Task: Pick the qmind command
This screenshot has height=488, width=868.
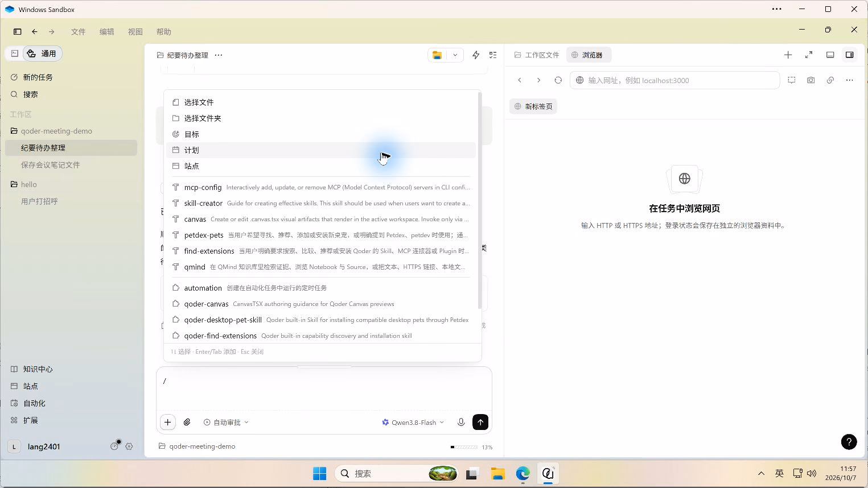Action: 321,267
